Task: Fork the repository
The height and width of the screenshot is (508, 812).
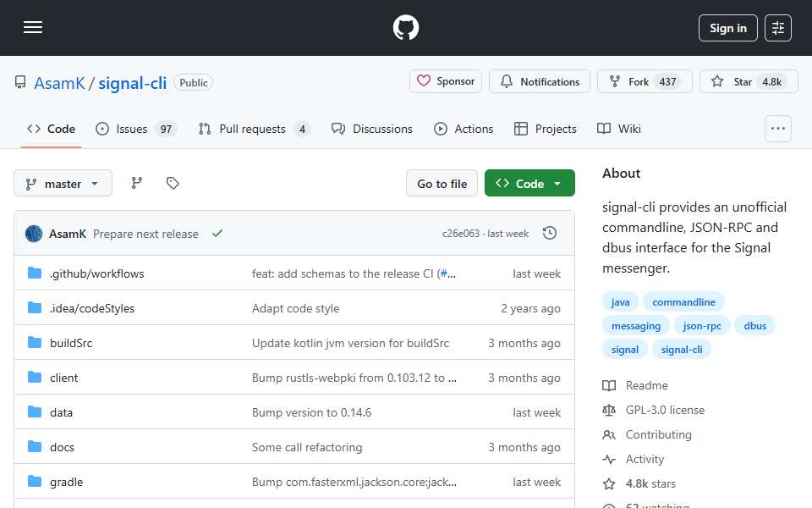Action: (x=645, y=81)
